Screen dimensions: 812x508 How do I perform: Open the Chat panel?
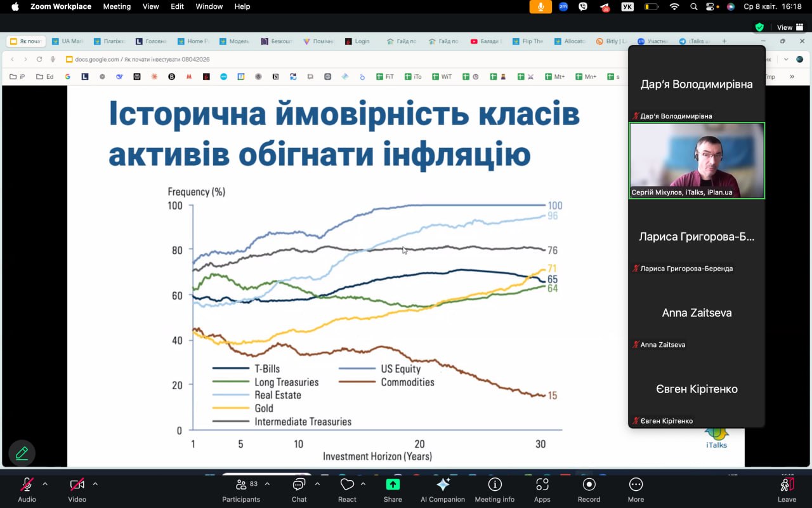point(299,490)
